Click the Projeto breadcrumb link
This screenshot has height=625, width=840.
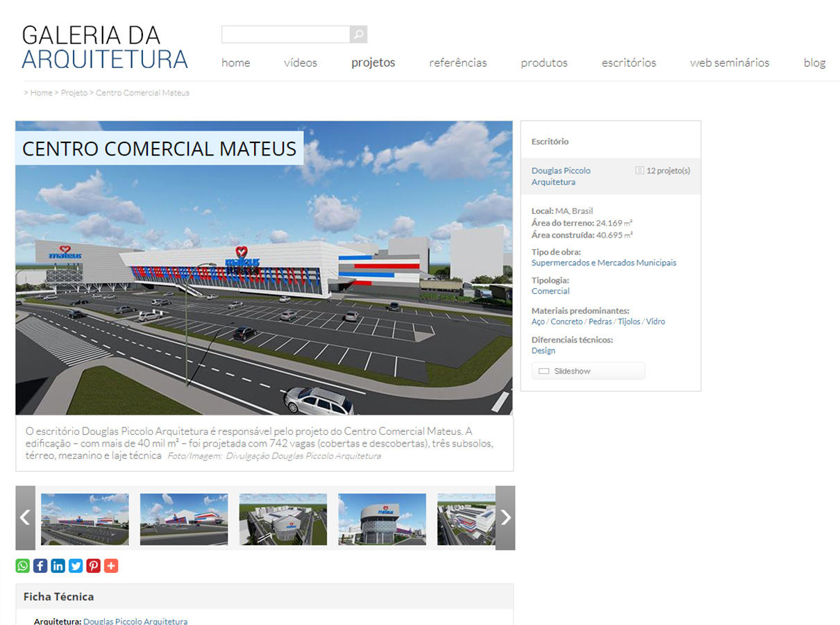pyautogui.click(x=74, y=93)
